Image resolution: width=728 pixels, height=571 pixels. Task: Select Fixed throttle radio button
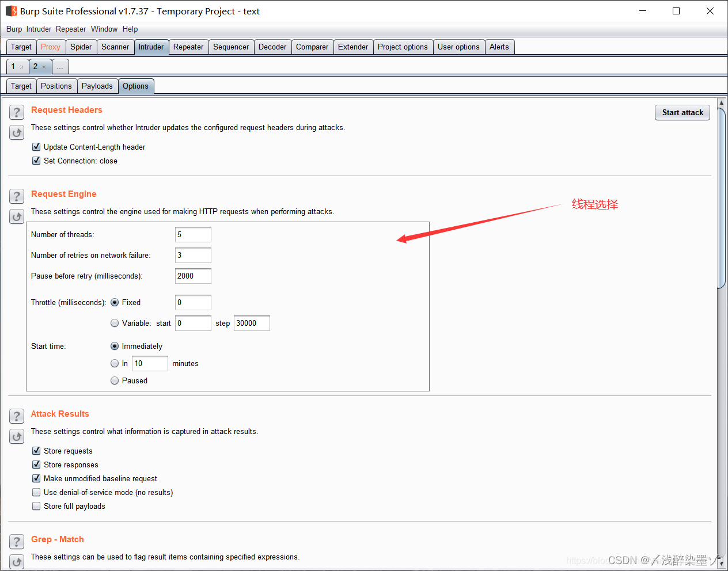click(x=115, y=302)
